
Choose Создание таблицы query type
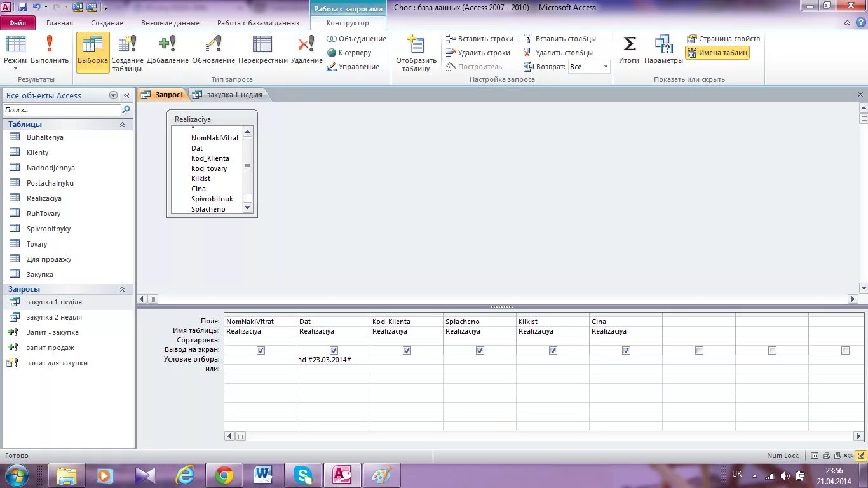pyautogui.click(x=127, y=53)
